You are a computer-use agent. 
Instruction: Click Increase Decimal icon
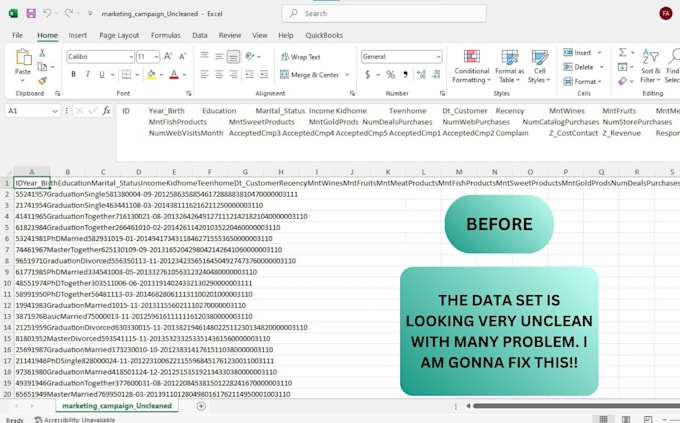click(x=421, y=75)
